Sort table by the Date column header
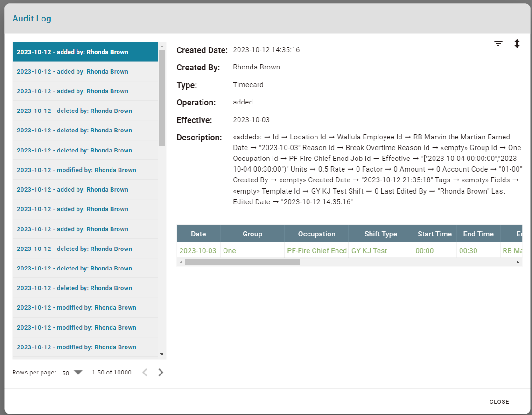This screenshot has width=532, height=415. [198, 234]
